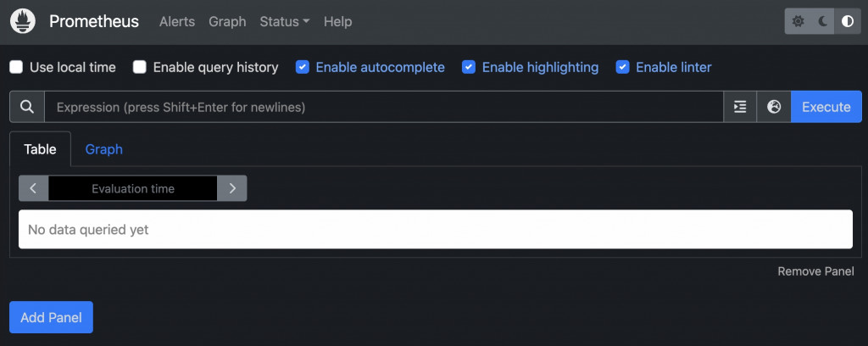Enable query history checkbox

(x=140, y=67)
